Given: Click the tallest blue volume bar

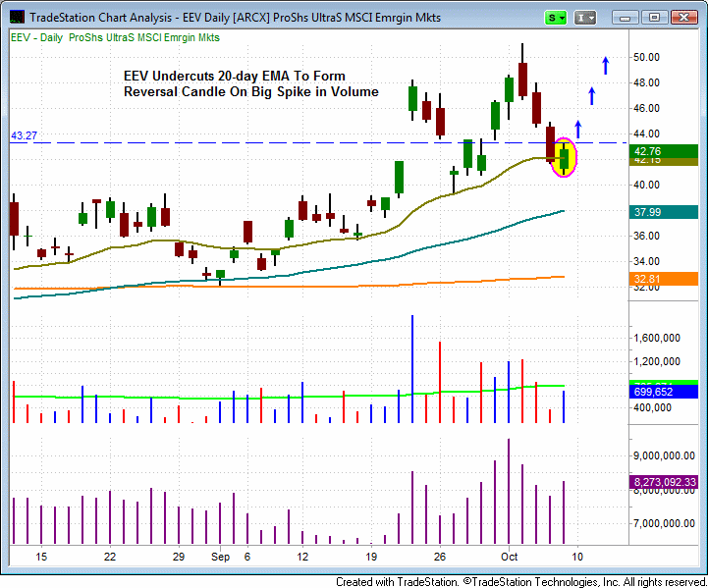Looking at the screenshot, I should tap(412, 369).
